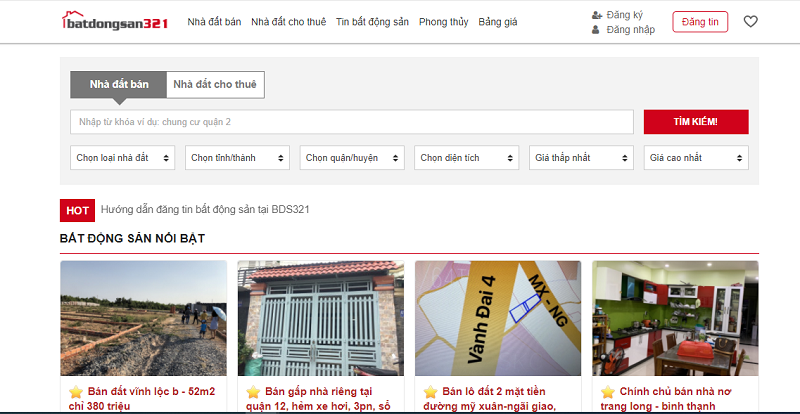This screenshot has width=800, height=414.
Task: Click the heart favorites icon
Action: 751,21
